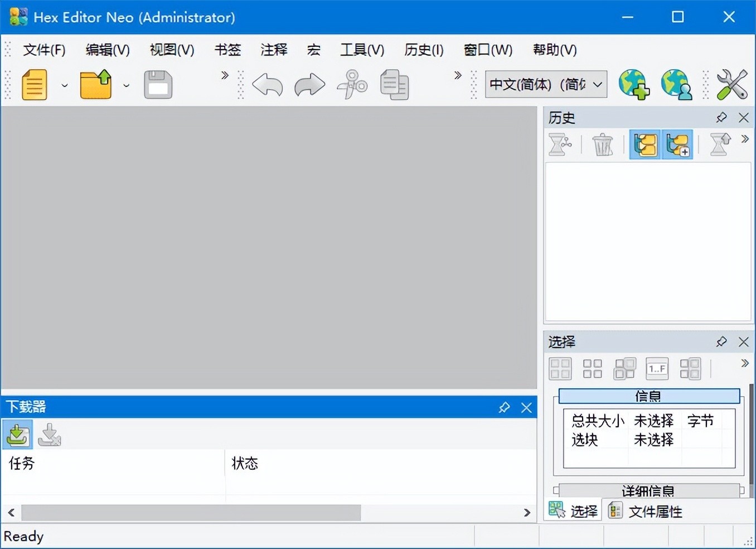Click the Cut scissors icon
The width and height of the screenshot is (756, 549).
[x=352, y=85]
